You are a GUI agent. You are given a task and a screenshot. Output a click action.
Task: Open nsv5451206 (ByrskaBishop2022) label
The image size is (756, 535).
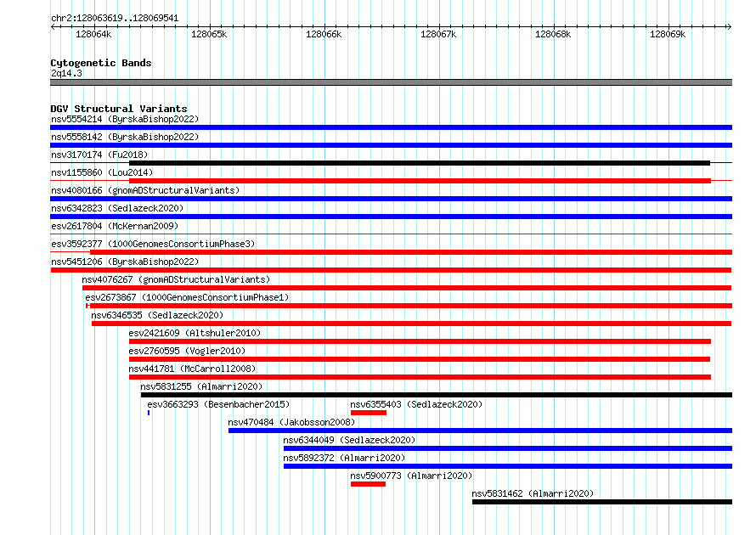[x=125, y=262]
